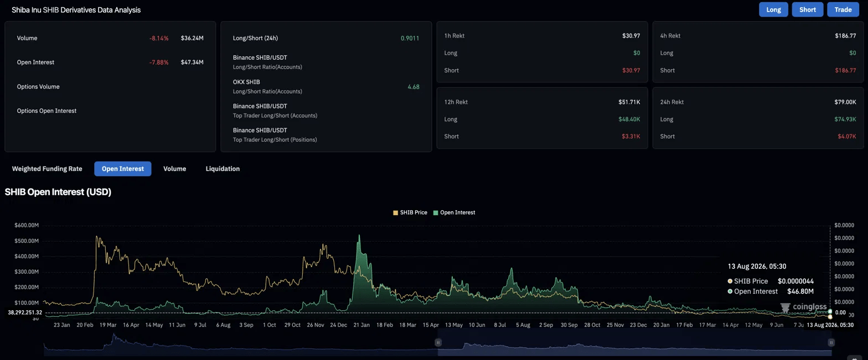Click the 1h Rekt total $30.97
The height and width of the screenshot is (360, 868).
[x=631, y=36]
